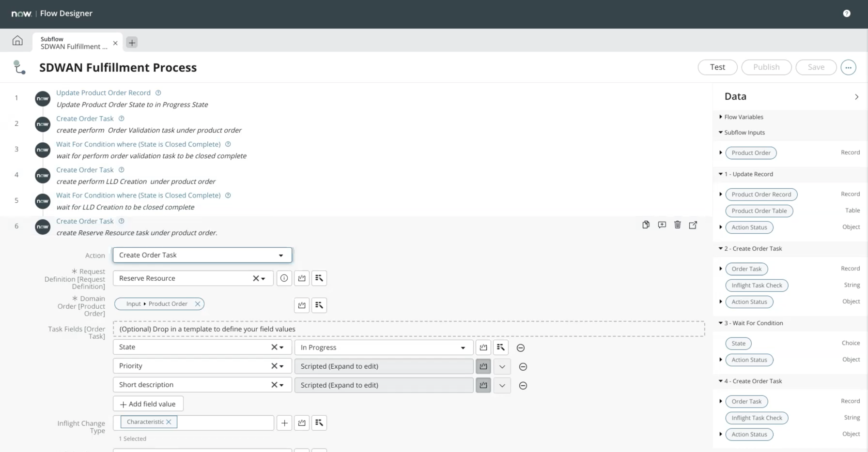This screenshot has width=868, height=452.
Task: Open step 5 Wait For Condition link
Action: [x=138, y=195]
